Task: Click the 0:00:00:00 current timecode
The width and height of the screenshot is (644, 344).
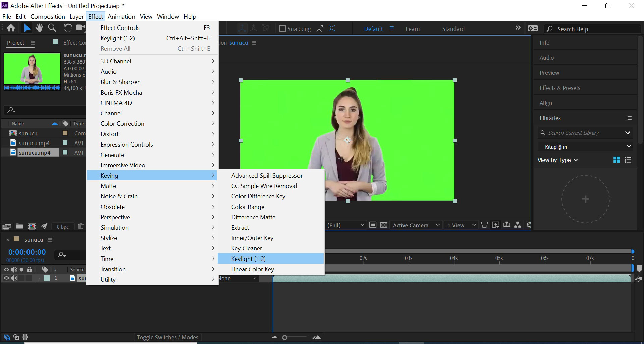Action: (27, 252)
